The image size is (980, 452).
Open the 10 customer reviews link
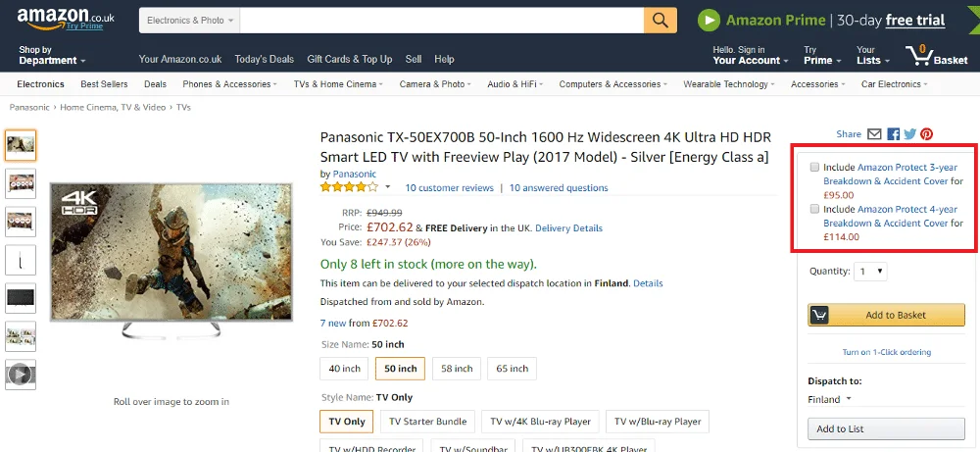pos(449,187)
